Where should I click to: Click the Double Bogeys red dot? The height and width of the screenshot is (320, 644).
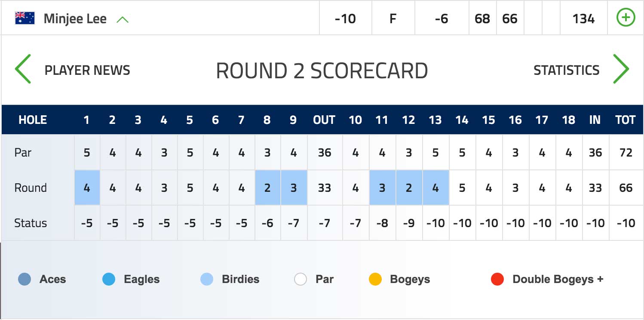[497, 280]
